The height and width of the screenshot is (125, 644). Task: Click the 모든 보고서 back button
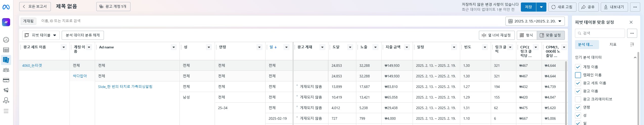point(35,7)
